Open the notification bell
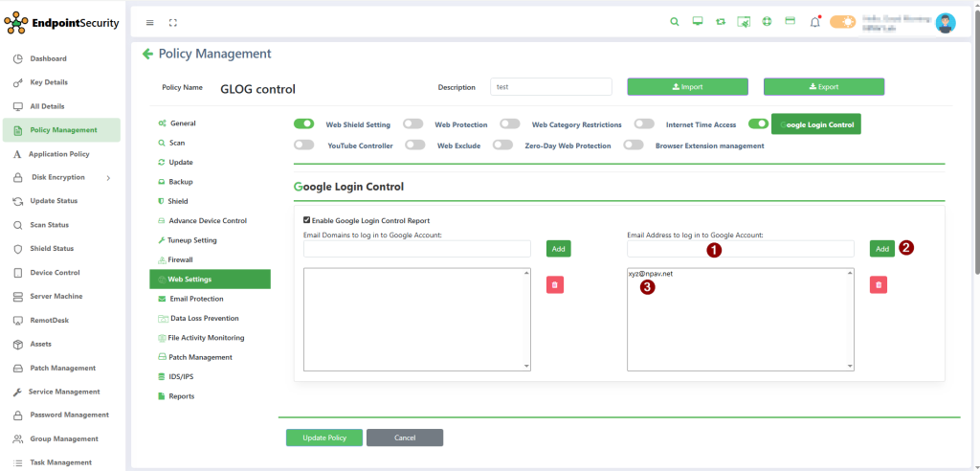Viewport: 980px width, 471px height. pos(815,22)
